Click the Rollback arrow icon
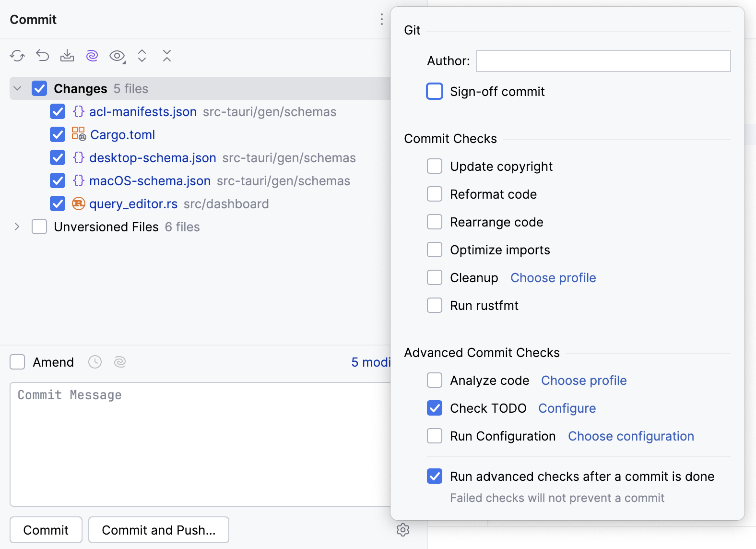756x549 pixels. coord(43,56)
